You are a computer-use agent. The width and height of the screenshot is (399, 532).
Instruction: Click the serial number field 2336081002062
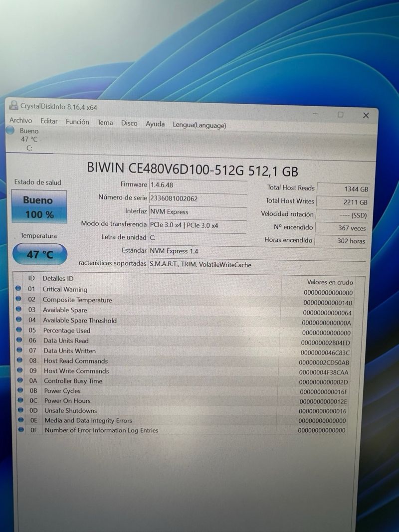[x=198, y=198]
